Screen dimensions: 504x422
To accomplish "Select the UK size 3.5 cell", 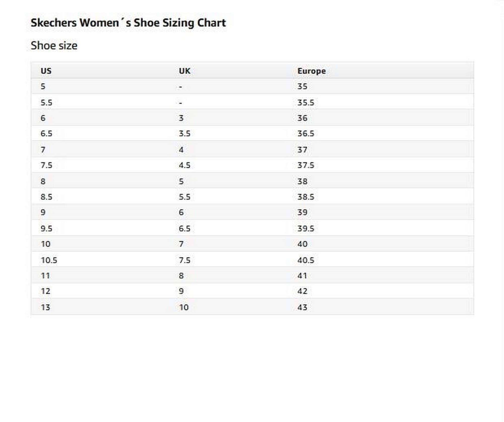I will coord(184,134).
